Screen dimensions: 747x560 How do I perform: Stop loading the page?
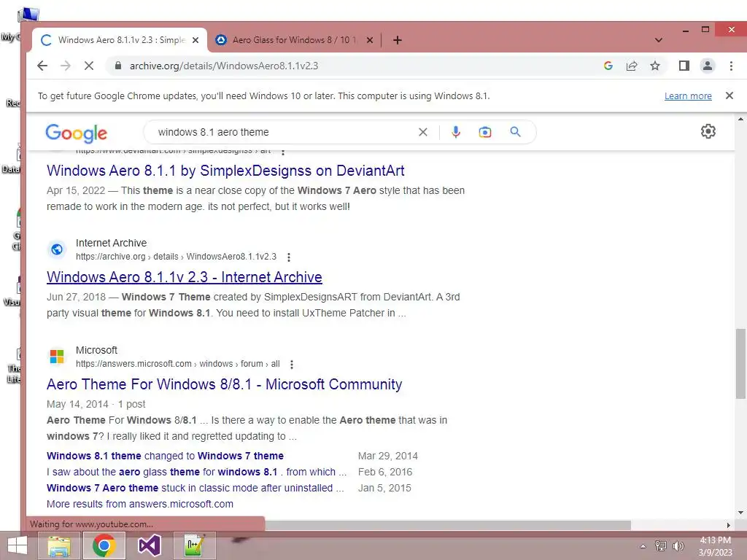(x=88, y=66)
